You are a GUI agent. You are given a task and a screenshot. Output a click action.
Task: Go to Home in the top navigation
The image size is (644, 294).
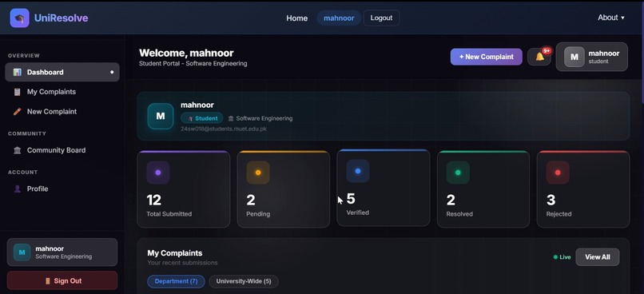[297, 18]
